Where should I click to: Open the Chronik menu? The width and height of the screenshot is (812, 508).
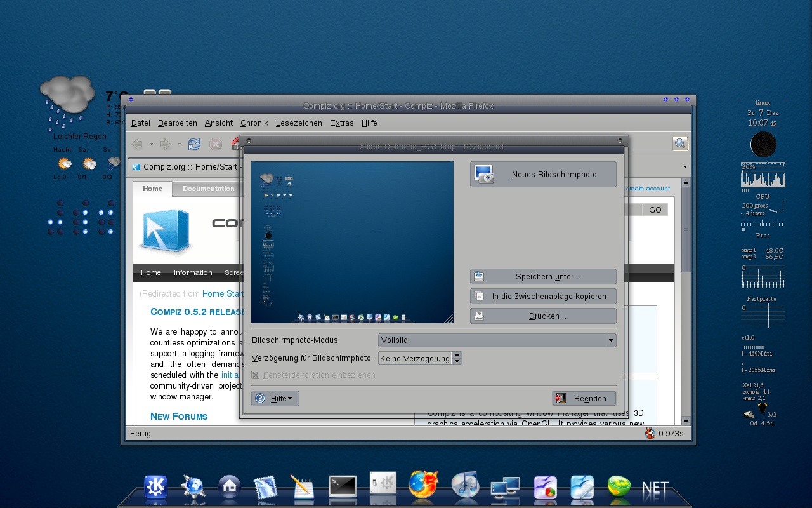(254, 123)
